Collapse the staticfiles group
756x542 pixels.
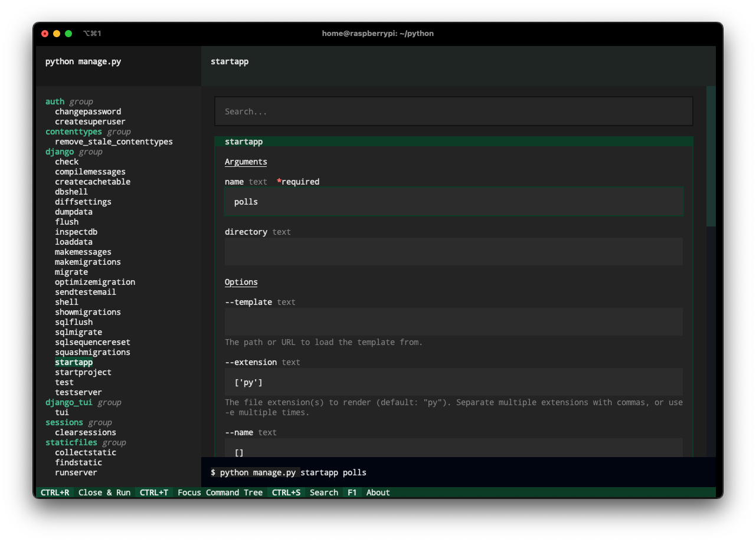(x=86, y=442)
